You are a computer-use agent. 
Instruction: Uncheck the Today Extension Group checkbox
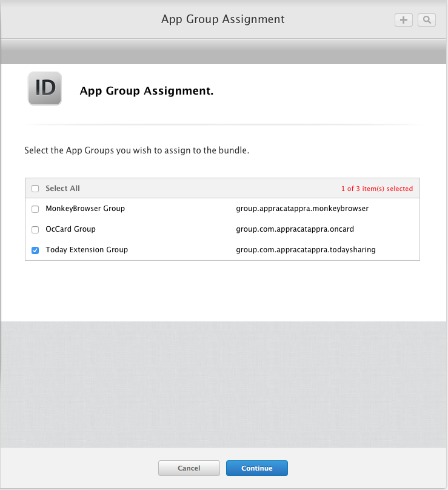click(x=35, y=250)
